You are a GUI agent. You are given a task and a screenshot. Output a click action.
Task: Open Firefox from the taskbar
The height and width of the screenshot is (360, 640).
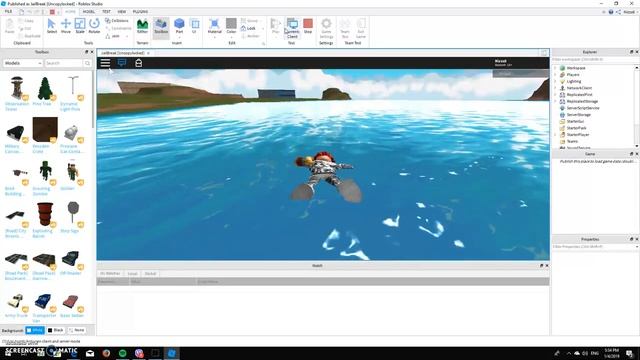point(106,353)
